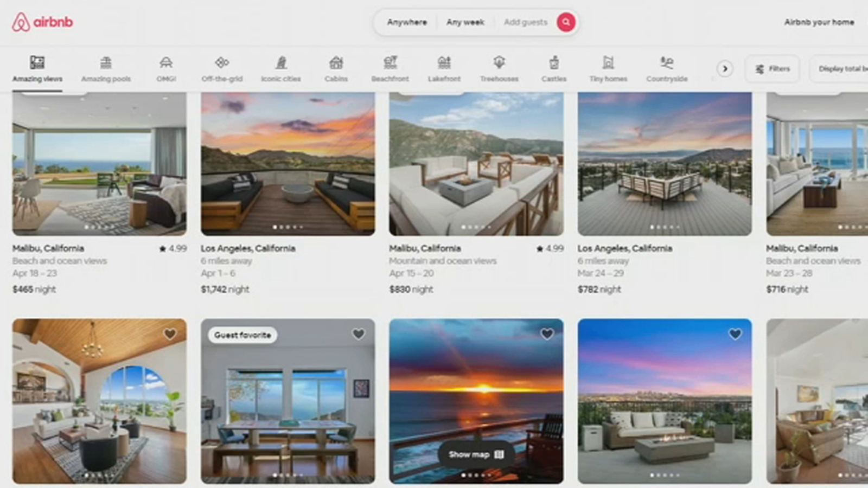Heart the city-view fire pit patio listing

[735, 334]
